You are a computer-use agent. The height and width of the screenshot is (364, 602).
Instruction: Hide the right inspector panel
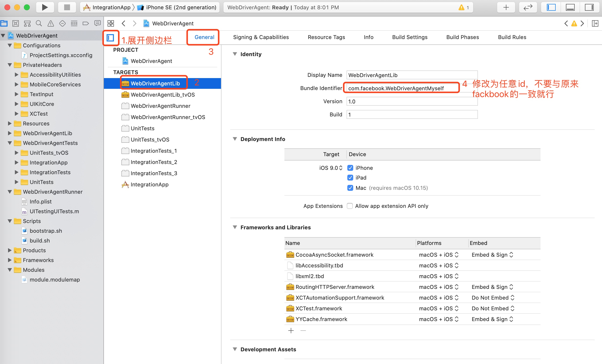click(x=589, y=7)
